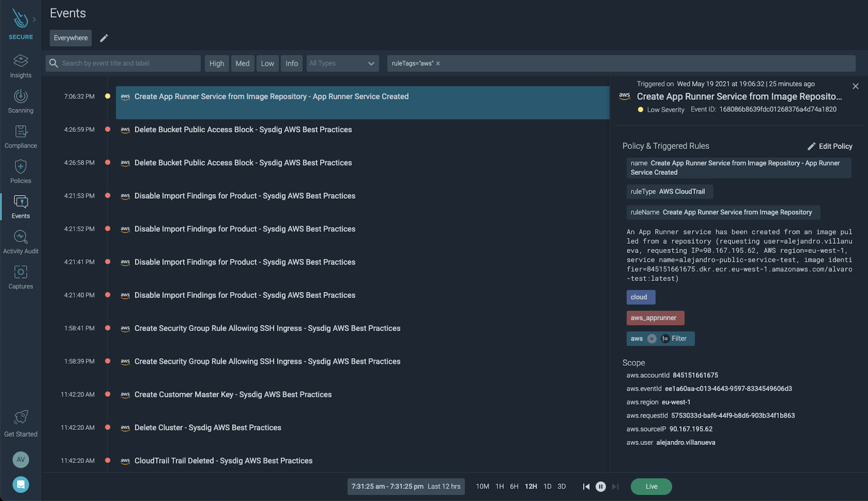Viewport: 868px width, 501px height.
Task: Click the not-equals Filter icon on aws tag
Action: 665,339
